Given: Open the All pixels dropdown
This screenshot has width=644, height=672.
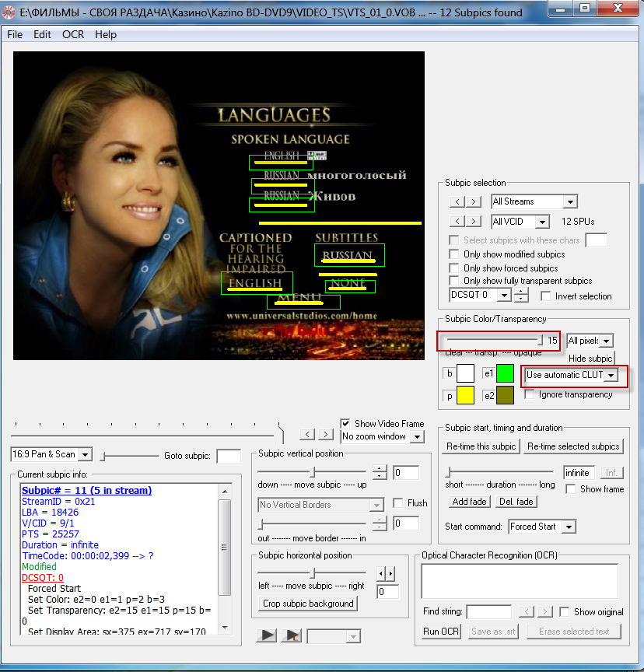Looking at the screenshot, I should [x=607, y=341].
